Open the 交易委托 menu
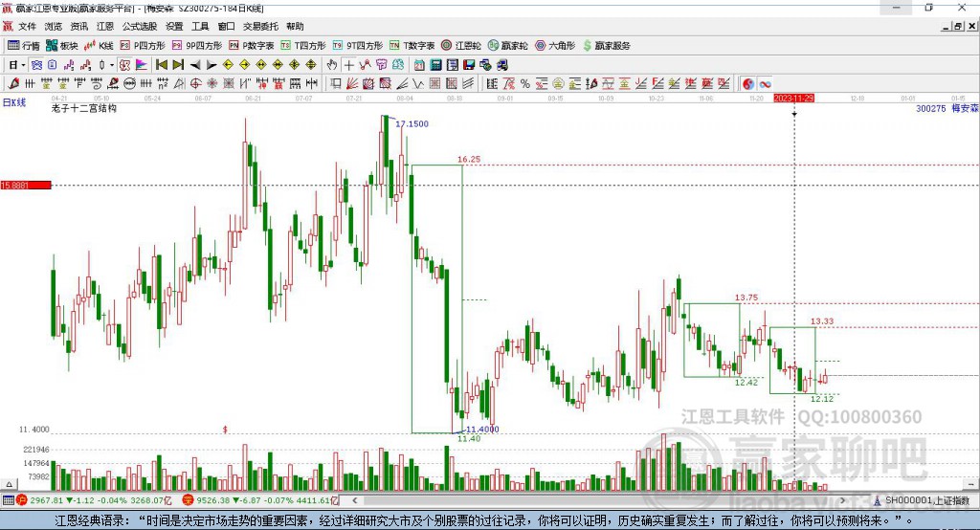This screenshot has width=980, height=530. click(260, 26)
